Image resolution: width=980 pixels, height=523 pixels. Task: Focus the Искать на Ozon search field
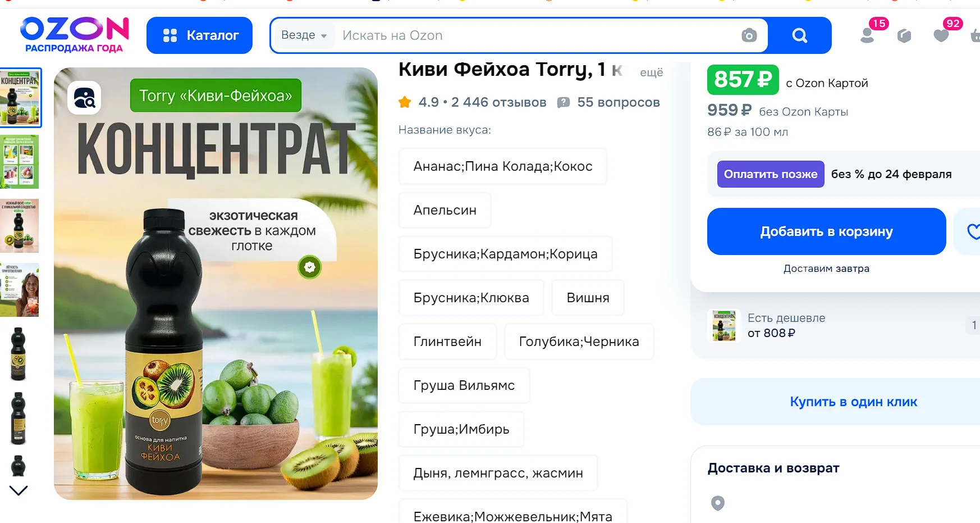coord(536,35)
